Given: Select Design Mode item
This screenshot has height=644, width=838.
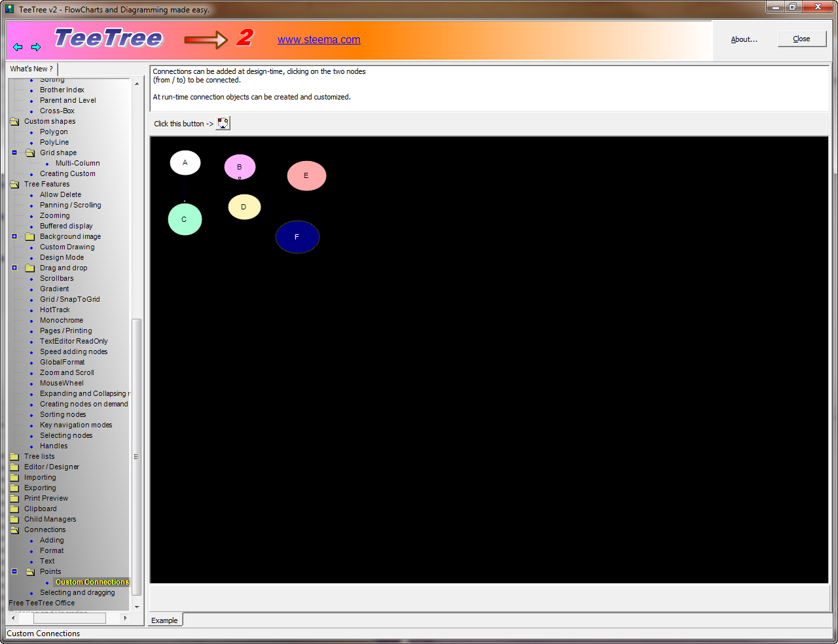Looking at the screenshot, I should pos(62,257).
